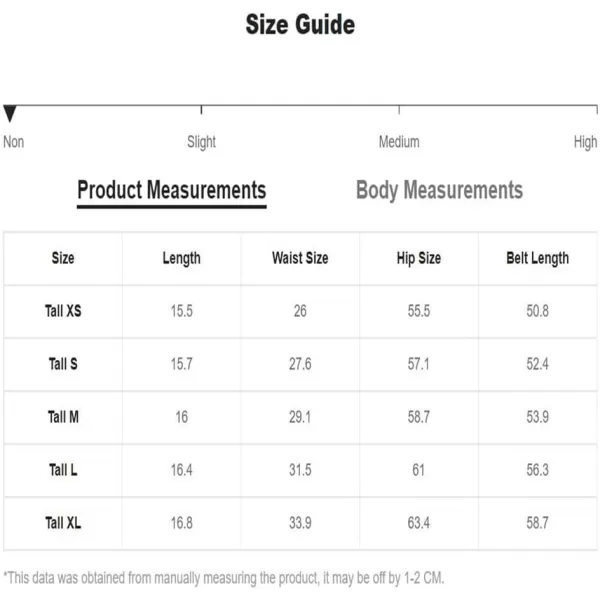The height and width of the screenshot is (600, 600).
Task: Select the Tall XL row label
Action: click(63, 523)
